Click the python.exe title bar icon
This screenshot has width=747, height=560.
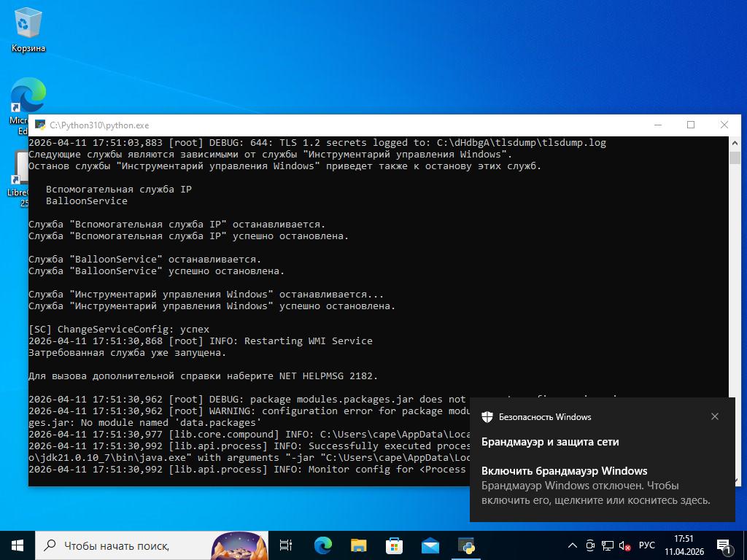click(39, 125)
